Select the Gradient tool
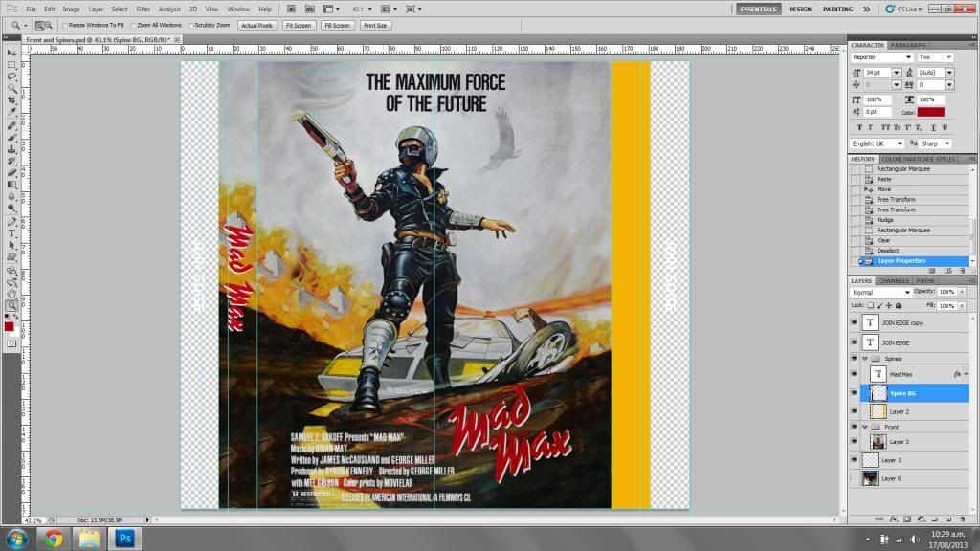This screenshot has height=551, width=980. tap(11, 185)
